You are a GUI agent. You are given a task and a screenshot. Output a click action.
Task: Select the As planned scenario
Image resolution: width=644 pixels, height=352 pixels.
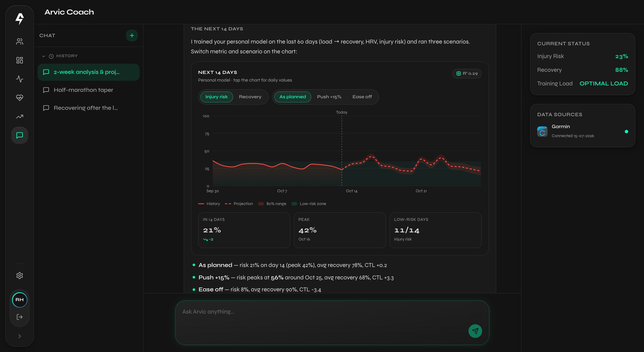coord(293,97)
